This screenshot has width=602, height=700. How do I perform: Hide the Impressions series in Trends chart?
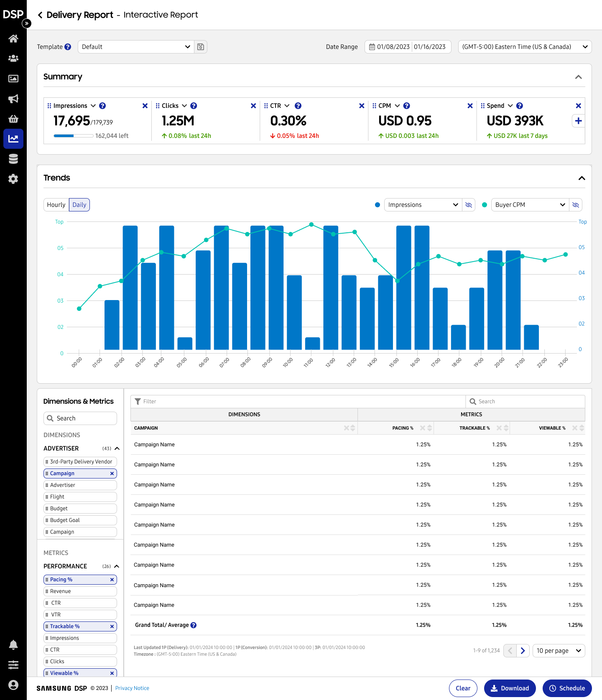tap(469, 205)
